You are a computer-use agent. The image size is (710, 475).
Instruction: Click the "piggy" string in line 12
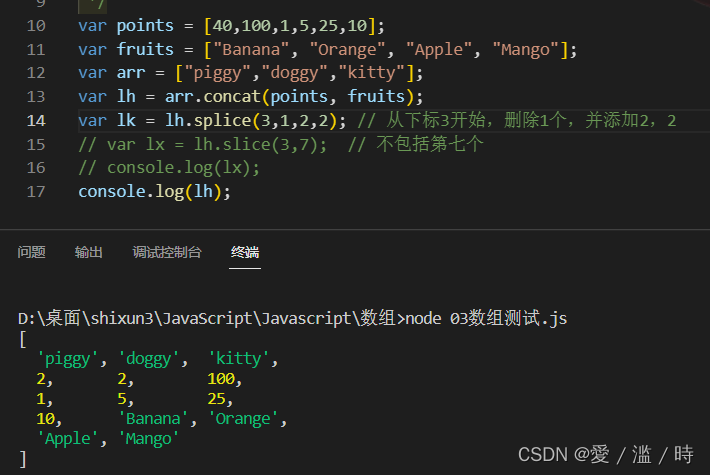tap(217, 73)
